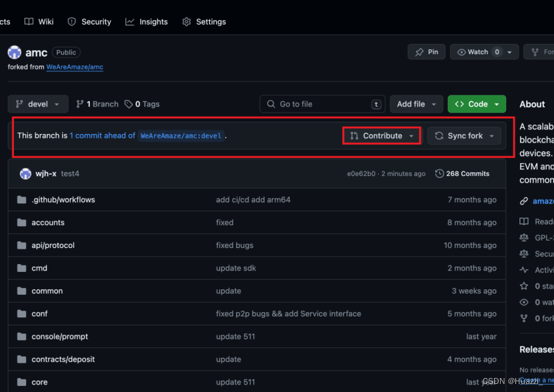Open the Add file dropdown

416,104
